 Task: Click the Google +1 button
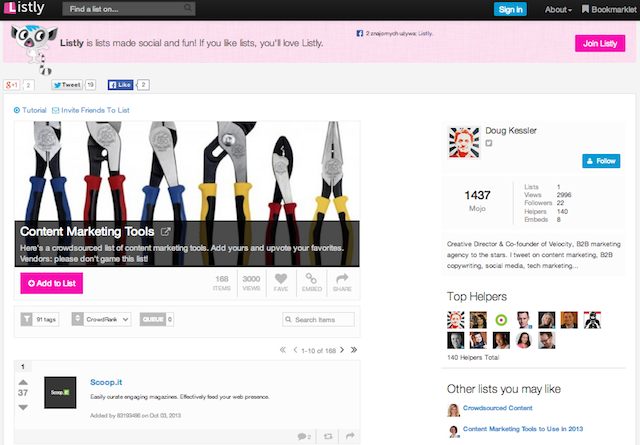point(12,85)
